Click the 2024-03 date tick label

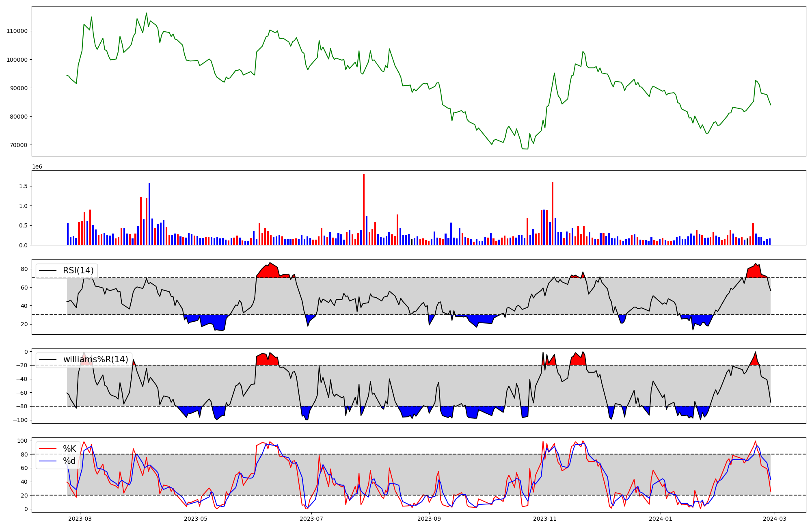coord(775,519)
